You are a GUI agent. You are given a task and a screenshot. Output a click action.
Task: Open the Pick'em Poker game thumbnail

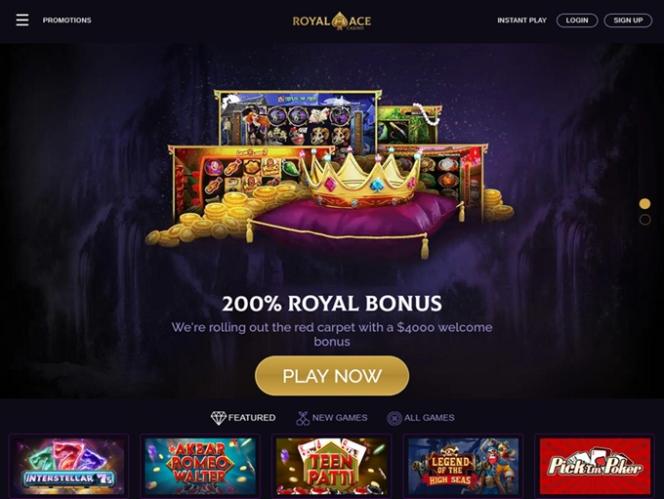coord(595,466)
